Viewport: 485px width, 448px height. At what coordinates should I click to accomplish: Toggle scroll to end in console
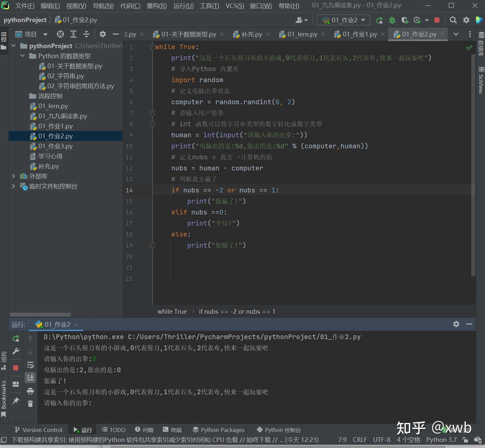[x=30, y=378]
